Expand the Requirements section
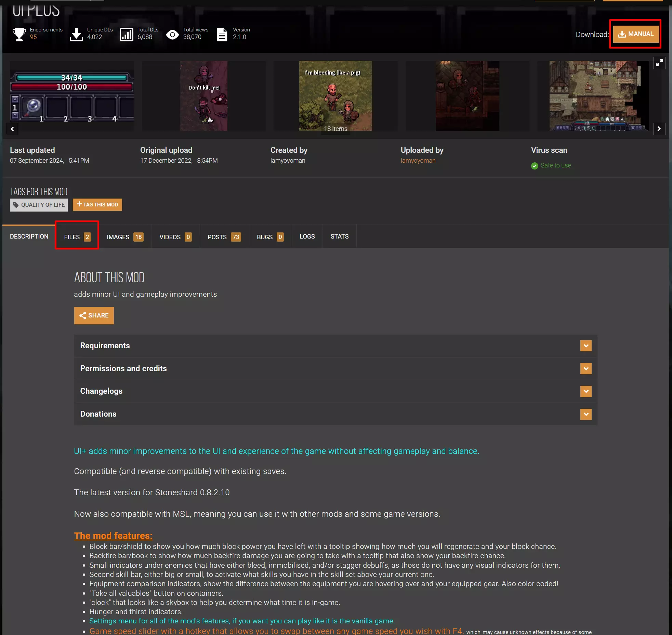Screen dimensions: 672x635 (586, 346)
